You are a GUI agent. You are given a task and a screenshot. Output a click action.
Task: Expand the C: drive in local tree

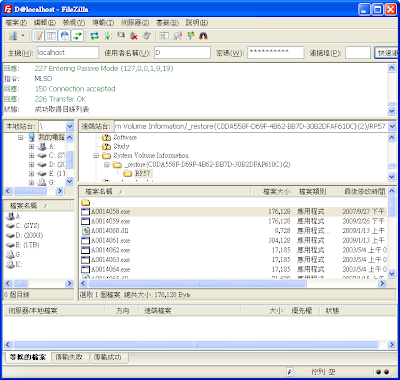coord(31,155)
